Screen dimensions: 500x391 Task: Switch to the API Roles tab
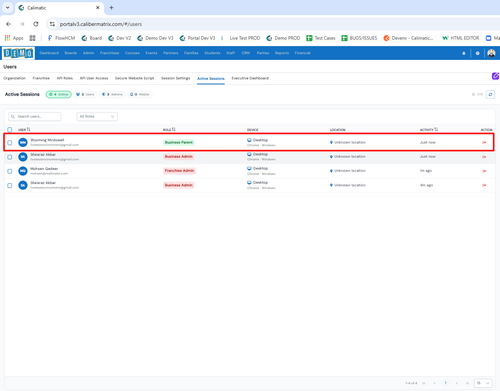(65, 78)
